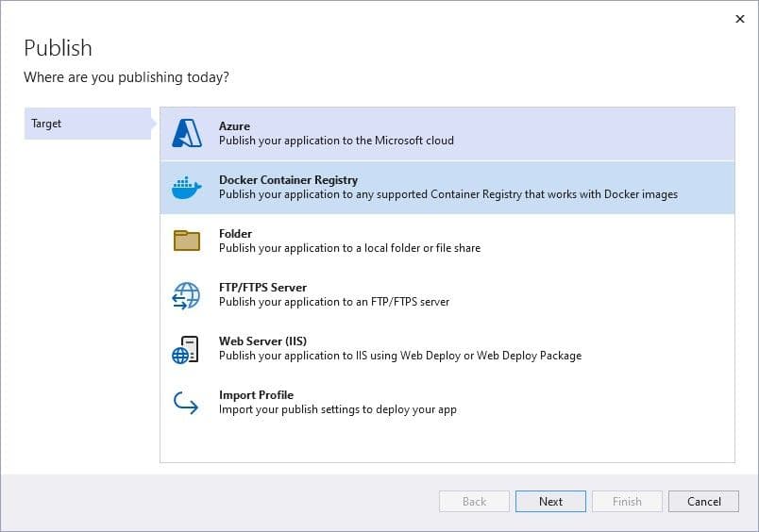This screenshot has width=759, height=532.
Task: Choose the Azure publish target title
Action: (x=234, y=126)
